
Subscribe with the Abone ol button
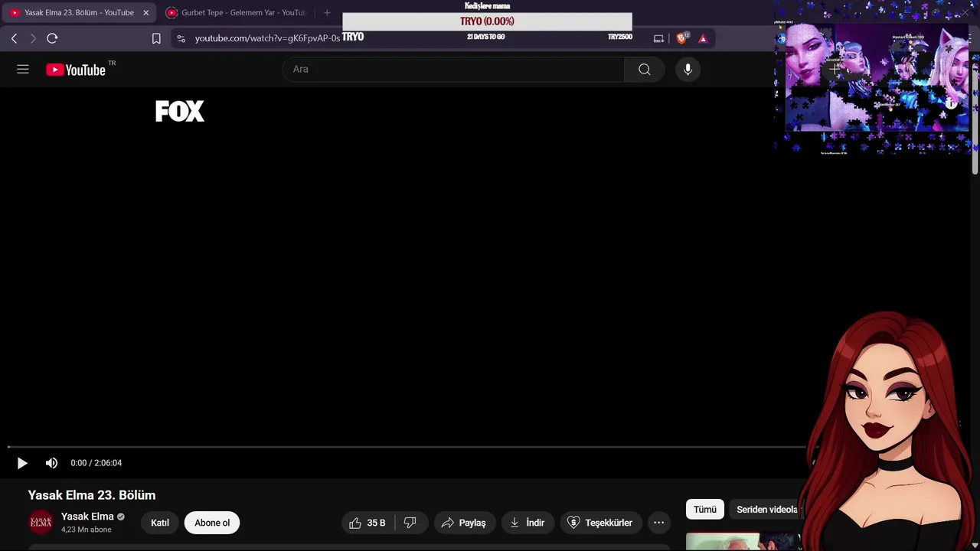[x=212, y=523]
